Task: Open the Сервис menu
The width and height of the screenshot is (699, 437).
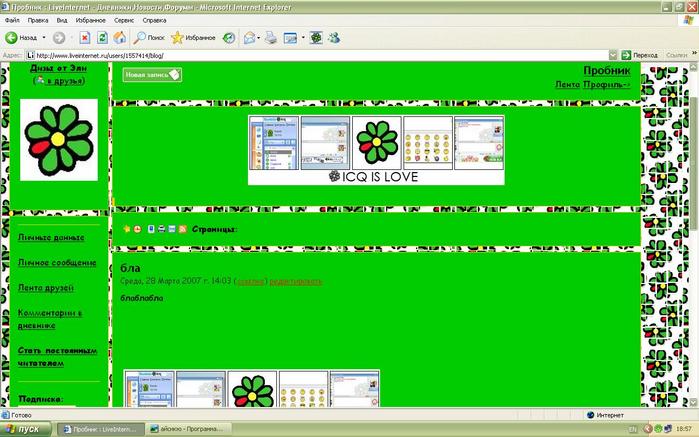Action: pos(124,21)
